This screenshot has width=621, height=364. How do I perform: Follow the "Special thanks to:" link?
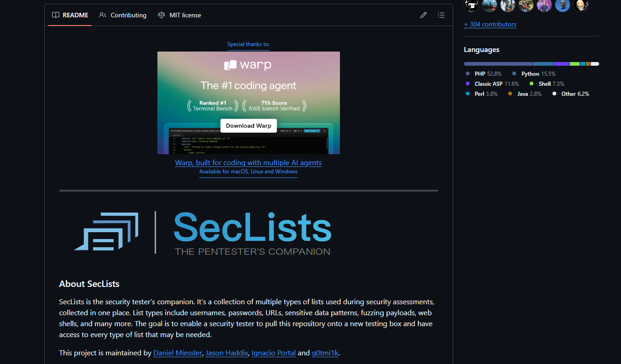(249, 44)
